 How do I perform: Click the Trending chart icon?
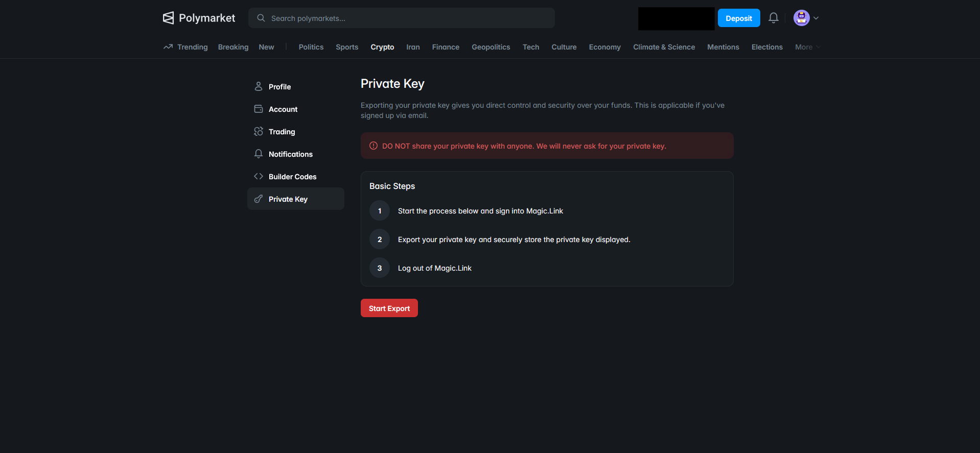click(168, 46)
